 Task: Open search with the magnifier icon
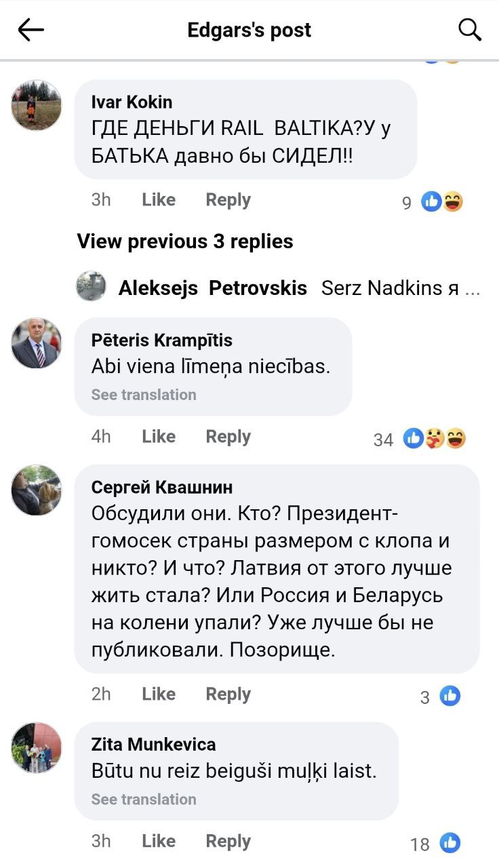pos(470,30)
